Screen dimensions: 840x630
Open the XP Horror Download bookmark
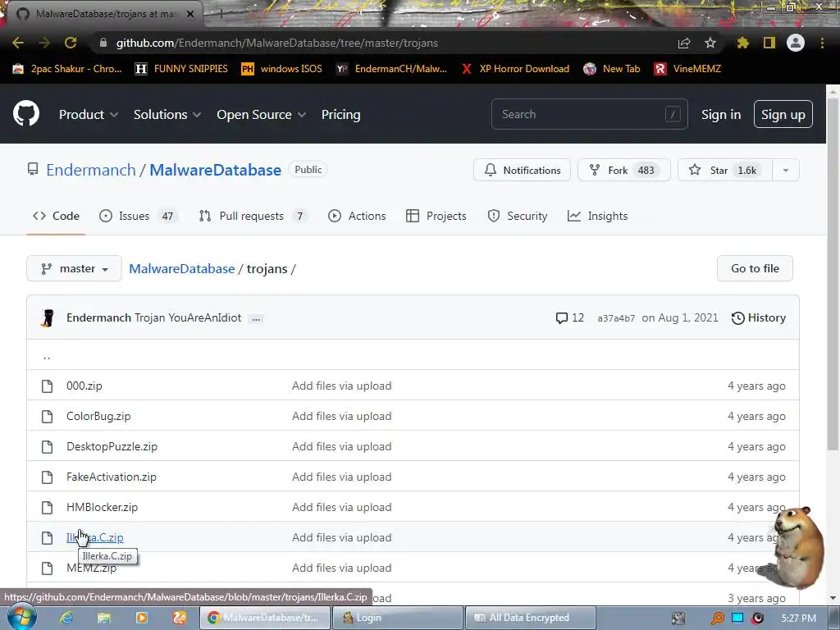pos(515,69)
